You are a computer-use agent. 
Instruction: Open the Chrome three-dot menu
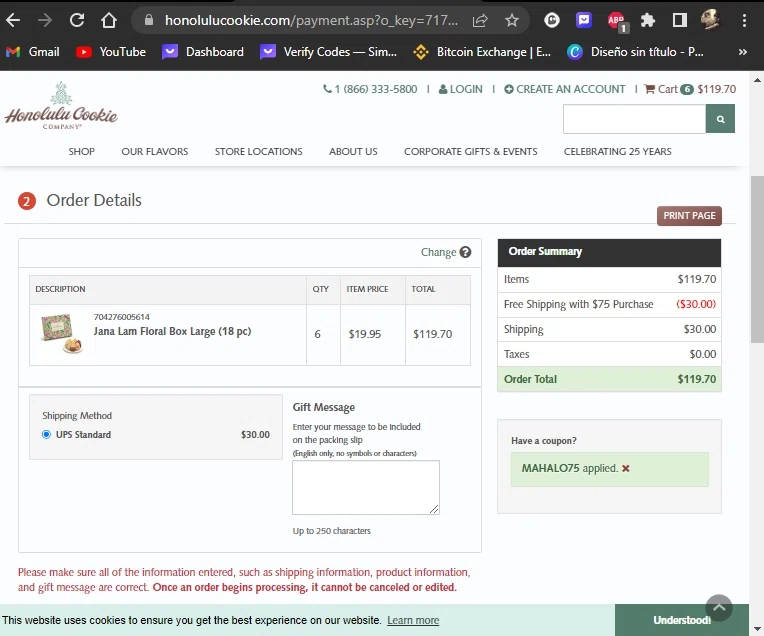[x=744, y=20]
